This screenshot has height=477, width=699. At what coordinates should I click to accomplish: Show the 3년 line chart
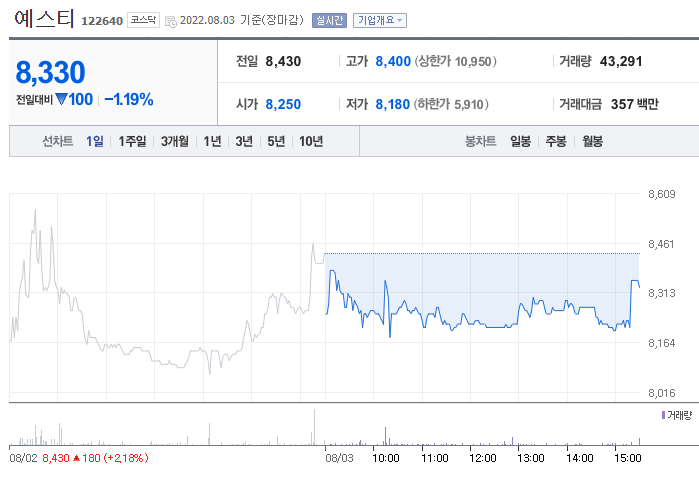tap(244, 141)
